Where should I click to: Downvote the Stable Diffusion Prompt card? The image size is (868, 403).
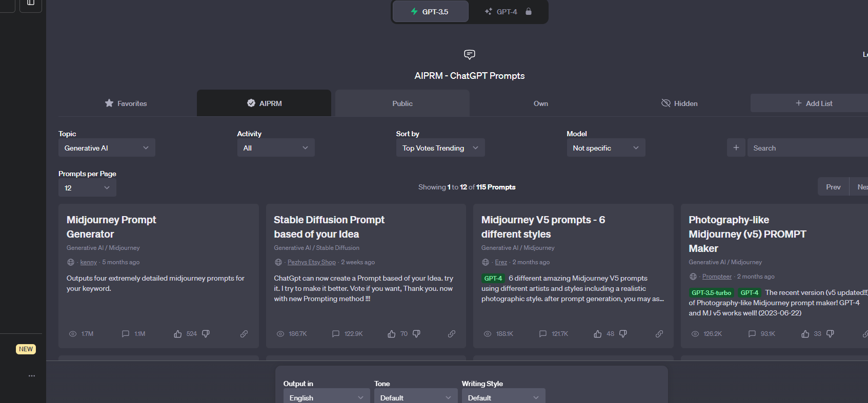tap(416, 334)
